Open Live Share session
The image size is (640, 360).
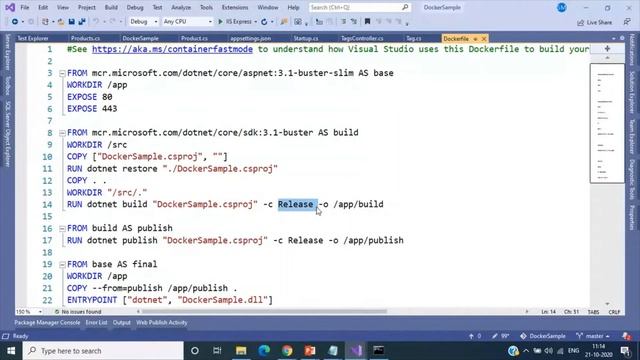[x=595, y=22]
